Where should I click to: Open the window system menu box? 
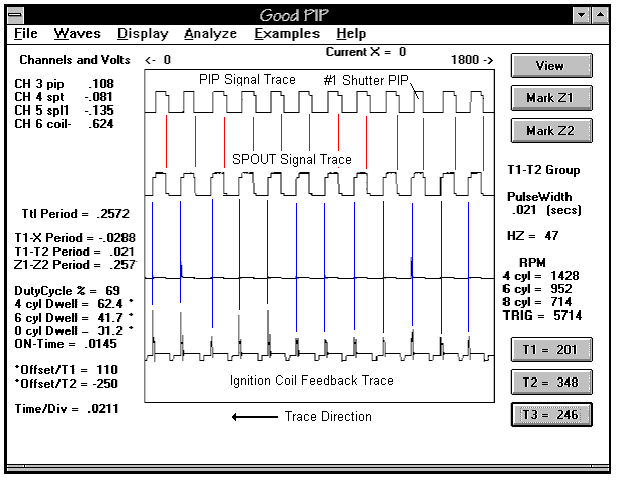(x=15, y=15)
